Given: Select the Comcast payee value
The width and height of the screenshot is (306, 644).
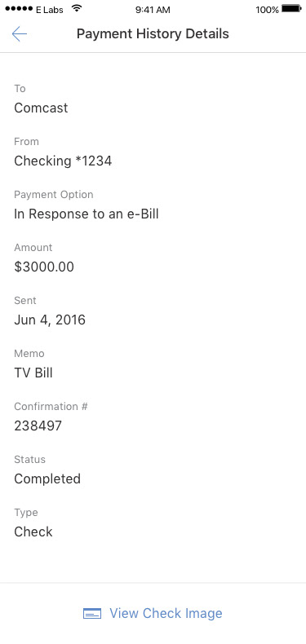Looking at the screenshot, I should (41, 108).
